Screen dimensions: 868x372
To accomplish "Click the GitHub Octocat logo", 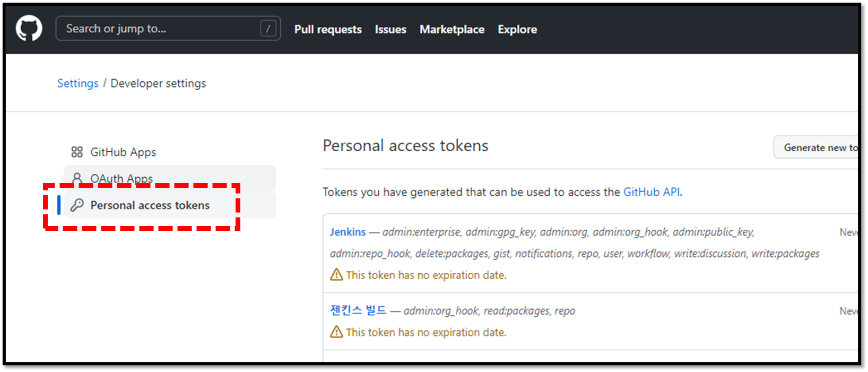I will [29, 28].
